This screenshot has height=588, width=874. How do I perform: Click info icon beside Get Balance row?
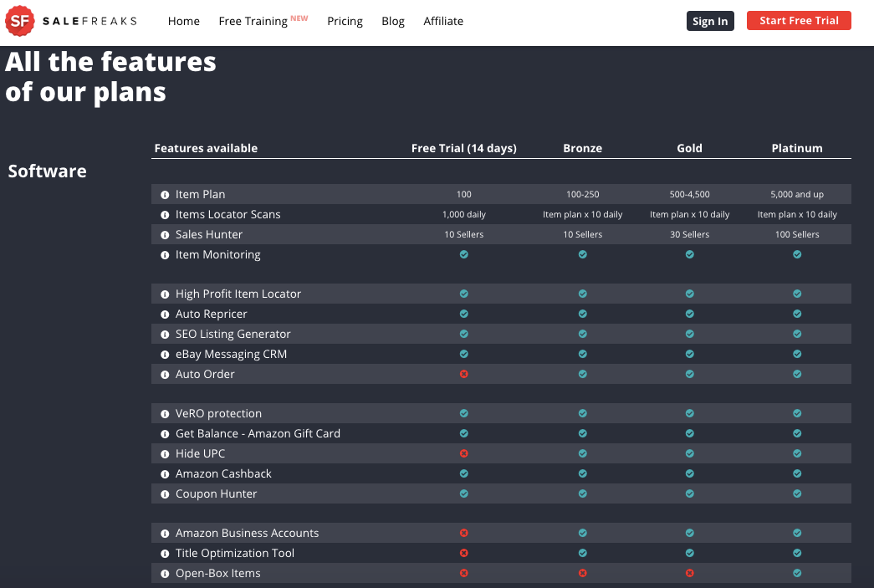(x=165, y=434)
